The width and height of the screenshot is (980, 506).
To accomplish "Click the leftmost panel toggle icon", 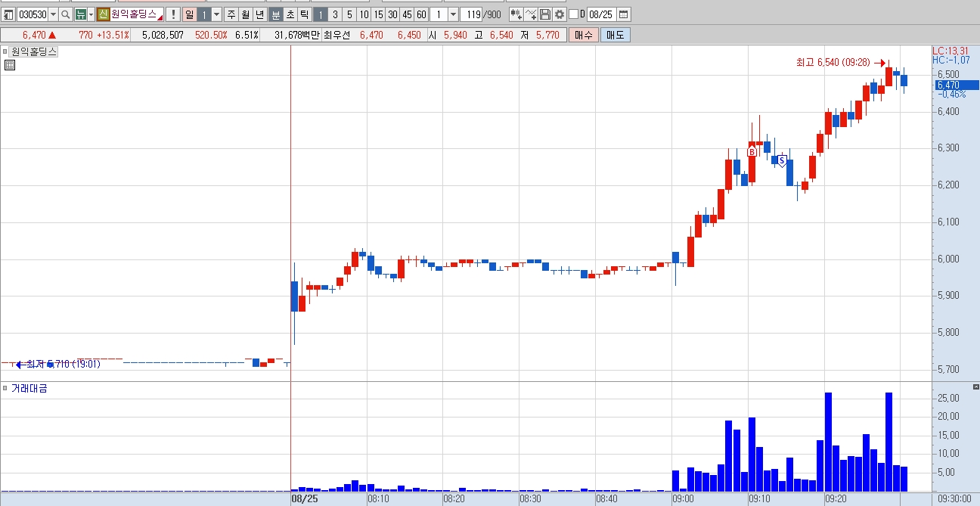I will 8,14.
